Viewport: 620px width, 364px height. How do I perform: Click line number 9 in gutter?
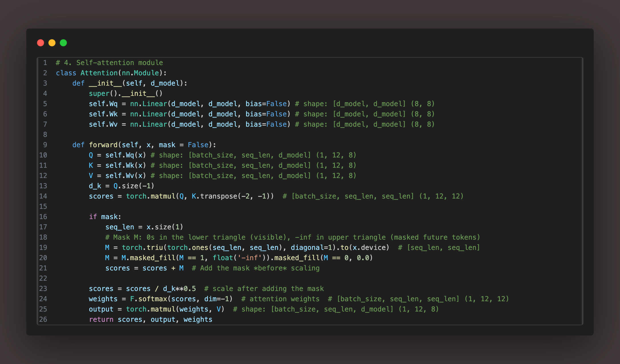pos(45,145)
